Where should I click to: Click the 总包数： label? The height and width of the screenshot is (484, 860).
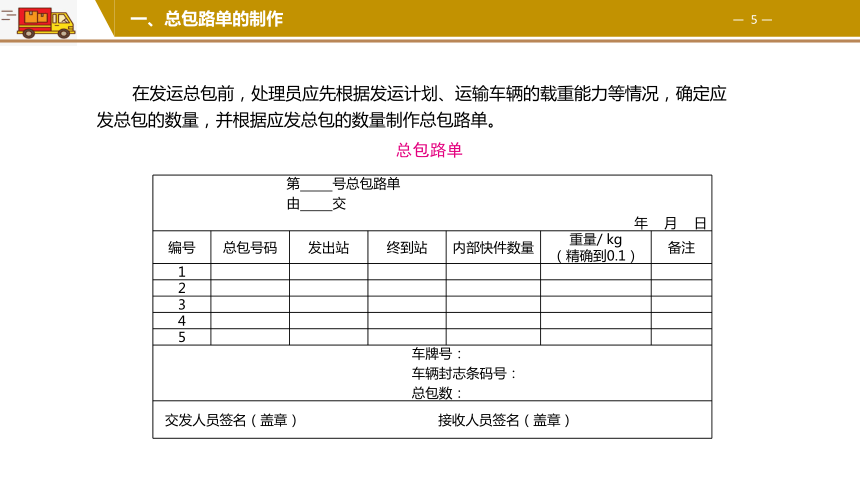click(x=437, y=393)
